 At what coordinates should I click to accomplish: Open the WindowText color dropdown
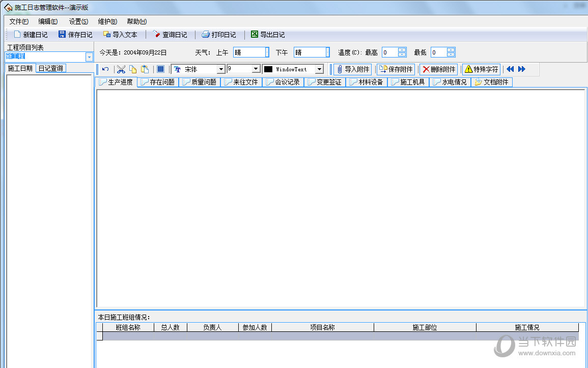click(x=319, y=69)
